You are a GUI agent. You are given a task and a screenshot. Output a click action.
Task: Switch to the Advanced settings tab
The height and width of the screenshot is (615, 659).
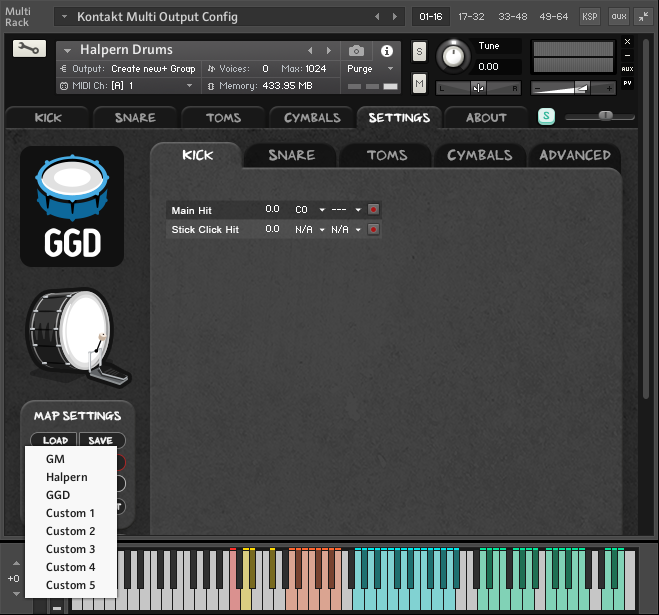tap(575, 155)
